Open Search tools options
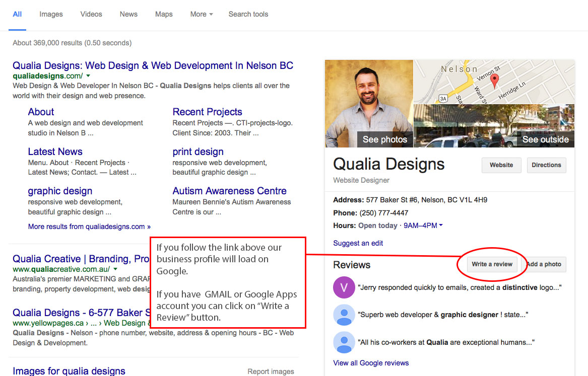 (248, 14)
